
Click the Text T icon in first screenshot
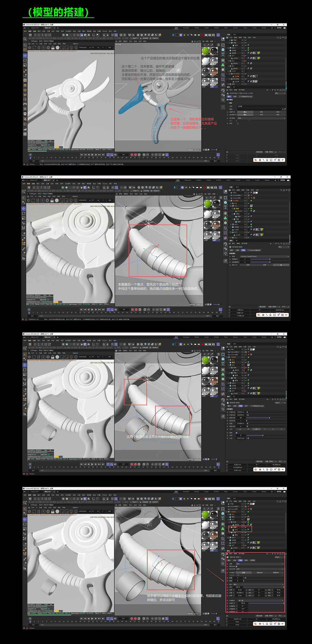pyautogui.click(x=223, y=54)
